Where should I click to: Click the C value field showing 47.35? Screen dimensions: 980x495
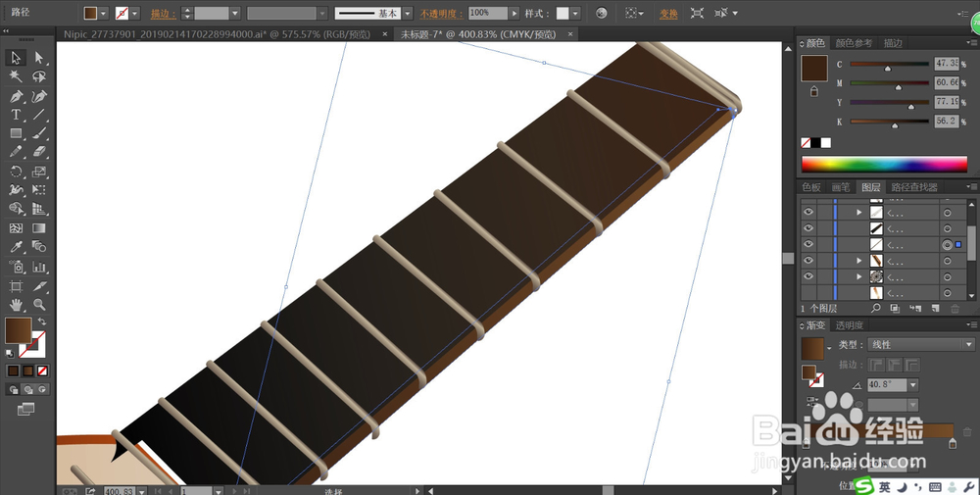[x=947, y=64]
